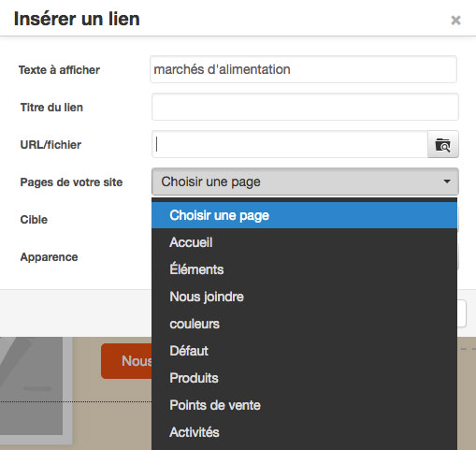Select Éléments in the dropdown list
The image size is (476, 450).
304,269
